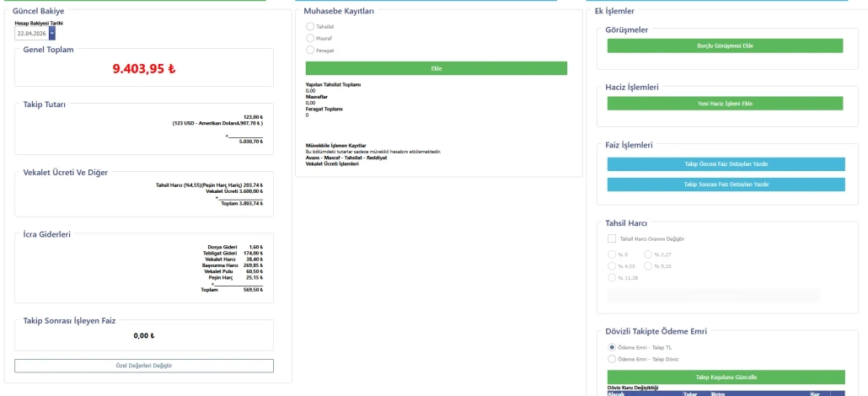Viewport: 868px width, 396px height.
Task: Pick the % 11,38 rate option
Action: point(612,277)
